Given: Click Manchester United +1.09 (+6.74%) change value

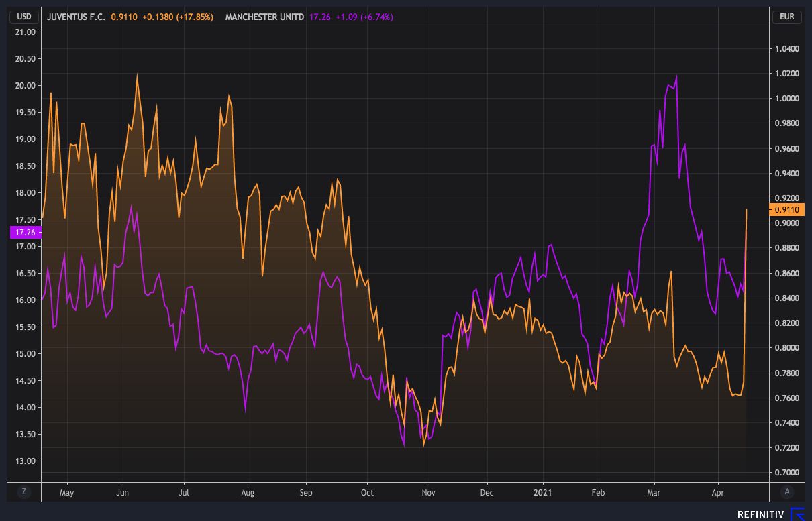Looking at the screenshot, I should click(361, 17).
